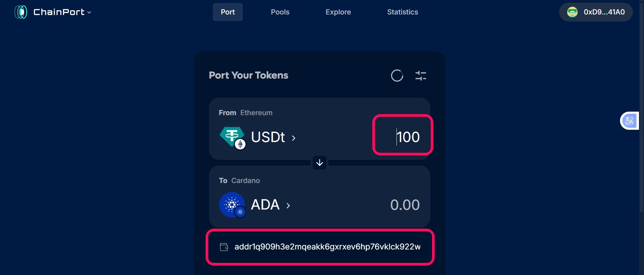
Task: Switch to the Pools tab
Action: pos(280,12)
